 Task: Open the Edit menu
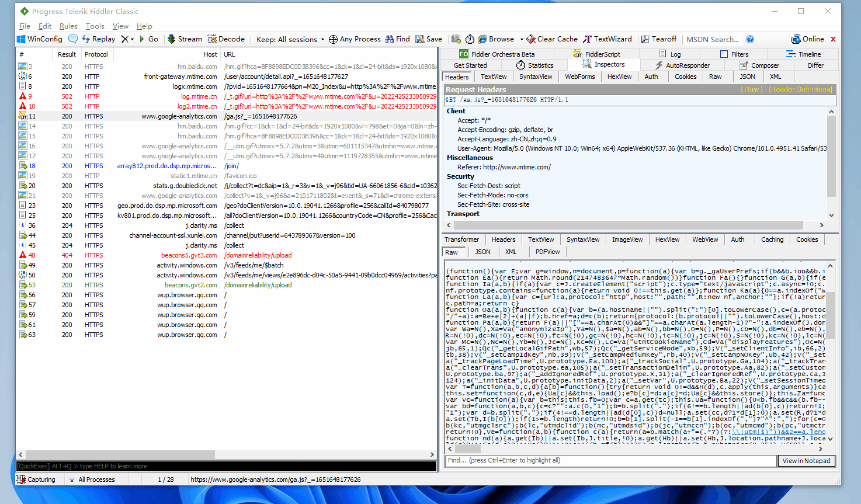(x=45, y=26)
